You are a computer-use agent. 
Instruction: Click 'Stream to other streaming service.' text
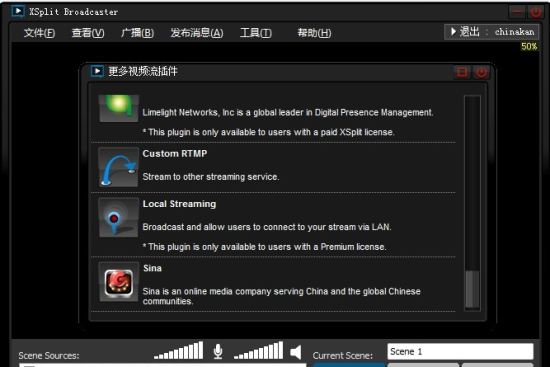(211, 176)
